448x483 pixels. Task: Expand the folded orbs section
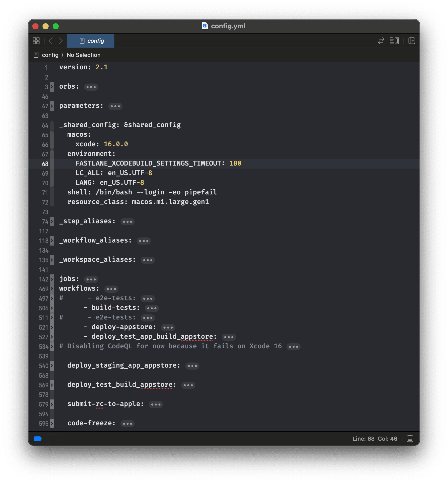coord(52,87)
